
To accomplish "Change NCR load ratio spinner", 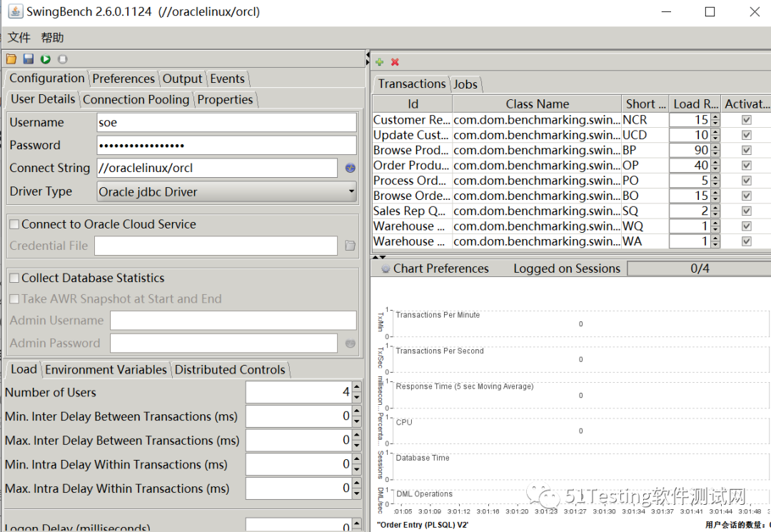I will point(715,119).
